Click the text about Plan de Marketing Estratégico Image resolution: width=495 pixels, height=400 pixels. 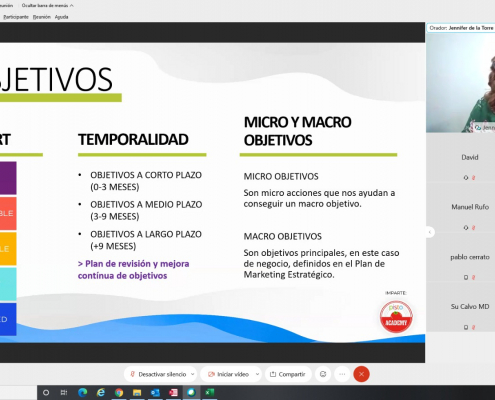pyautogui.click(x=321, y=264)
